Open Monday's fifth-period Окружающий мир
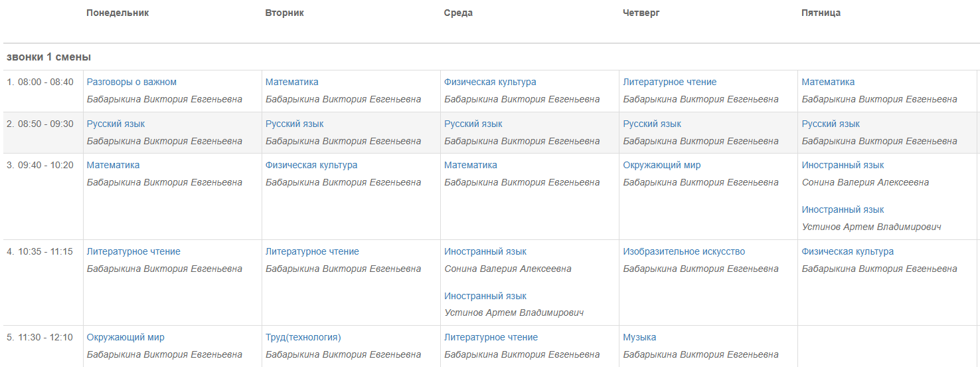The width and height of the screenshot is (980, 367). (x=125, y=337)
